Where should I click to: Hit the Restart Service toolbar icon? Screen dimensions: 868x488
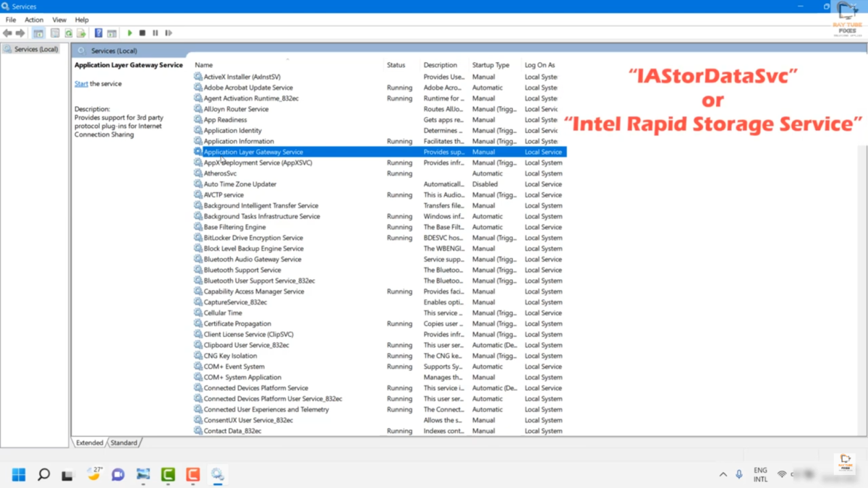169,33
